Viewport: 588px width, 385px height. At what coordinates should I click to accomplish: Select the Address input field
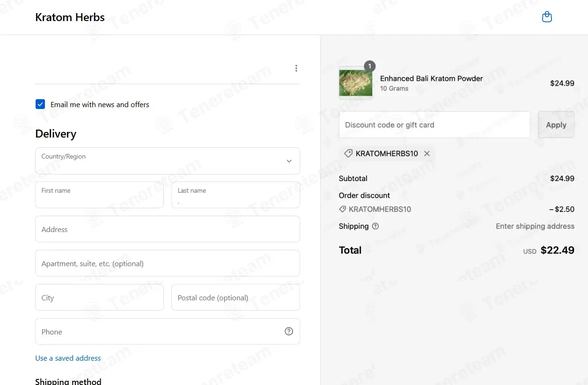(167, 229)
